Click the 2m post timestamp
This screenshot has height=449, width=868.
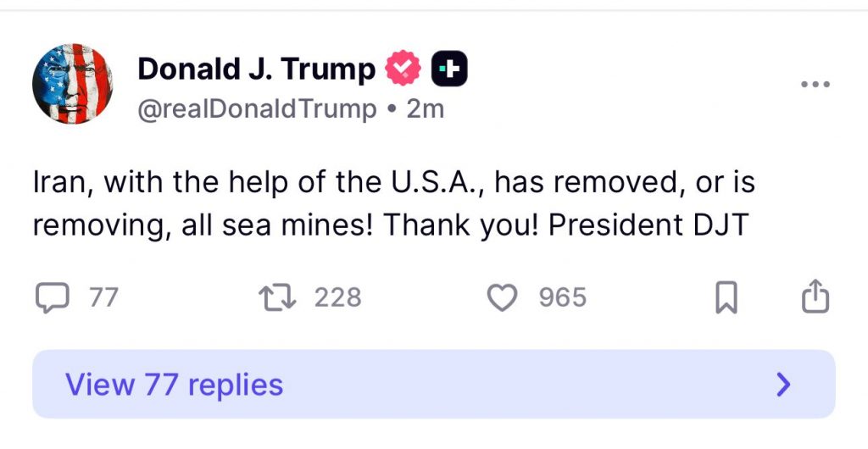[426, 109]
